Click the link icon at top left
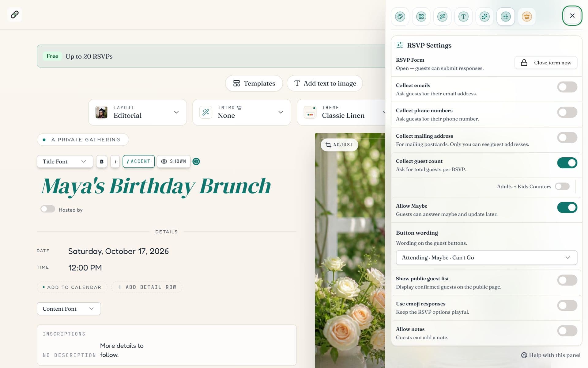Image resolution: width=588 pixels, height=368 pixels. [x=15, y=14]
